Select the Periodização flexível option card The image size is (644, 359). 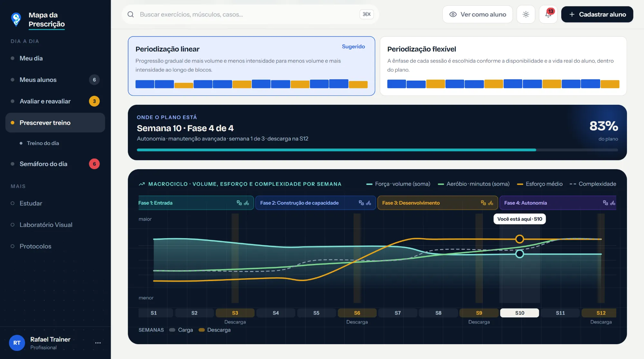503,66
